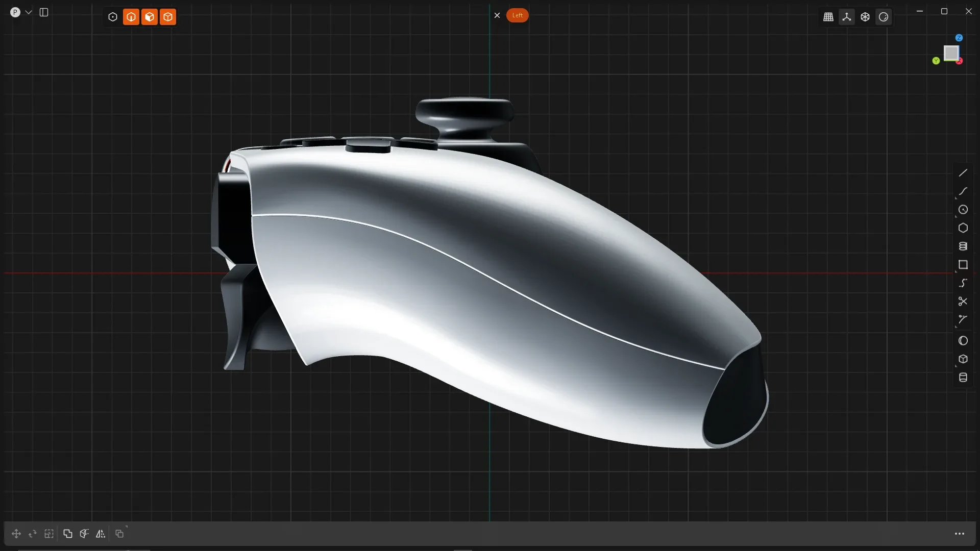This screenshot has height=551, width=980.
Task: Toggle the construction grid display
Action: (x=828, y=17)
